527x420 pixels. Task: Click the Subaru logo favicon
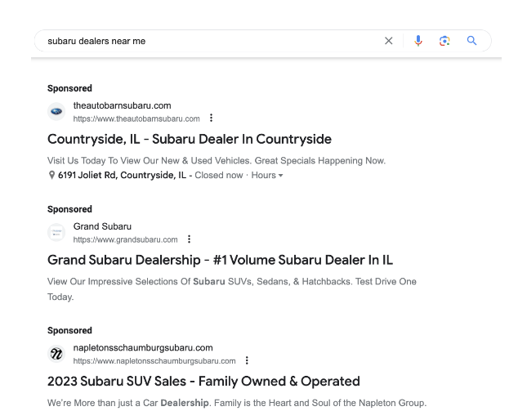tap(56, 111)
